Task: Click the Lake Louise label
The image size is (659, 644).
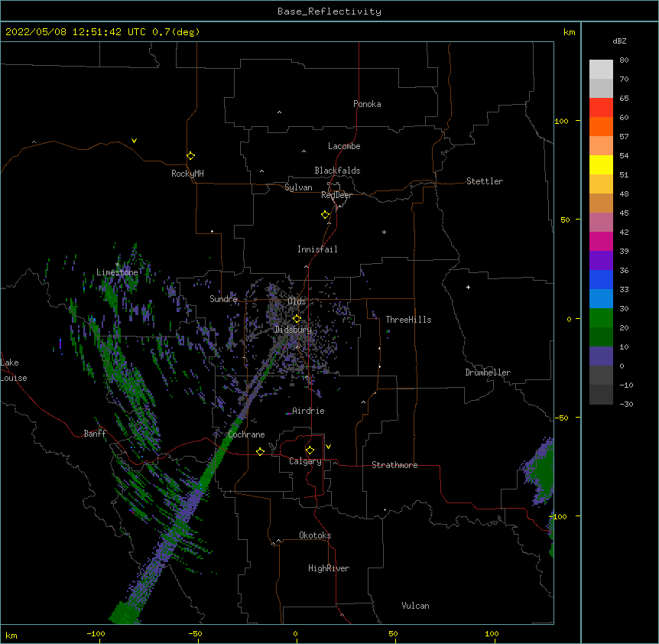Action: [x=14, y=370]
